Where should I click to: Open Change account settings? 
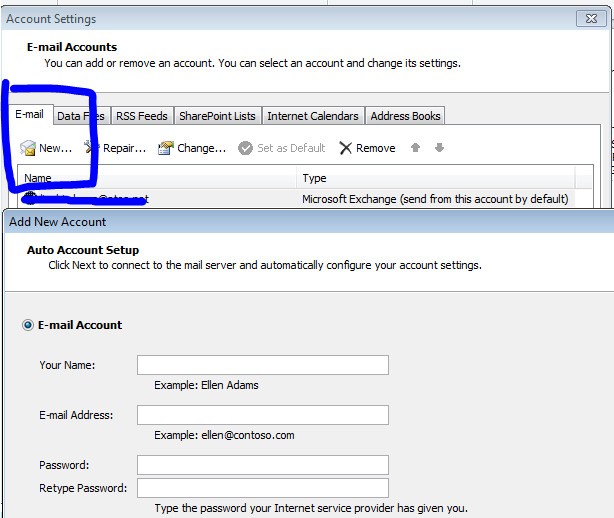[x=165, y=148]
